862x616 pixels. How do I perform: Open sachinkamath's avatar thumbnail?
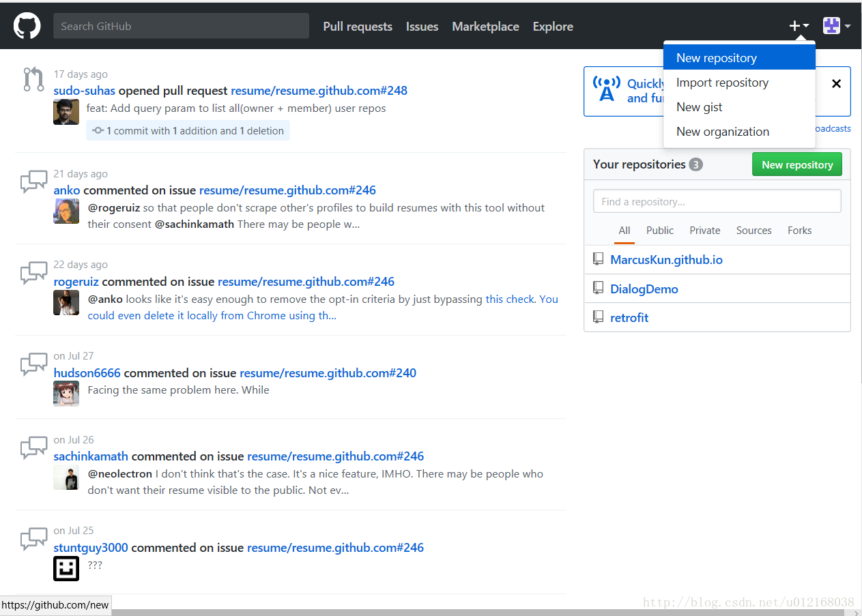pyautogui.click(x=66, y=478)
